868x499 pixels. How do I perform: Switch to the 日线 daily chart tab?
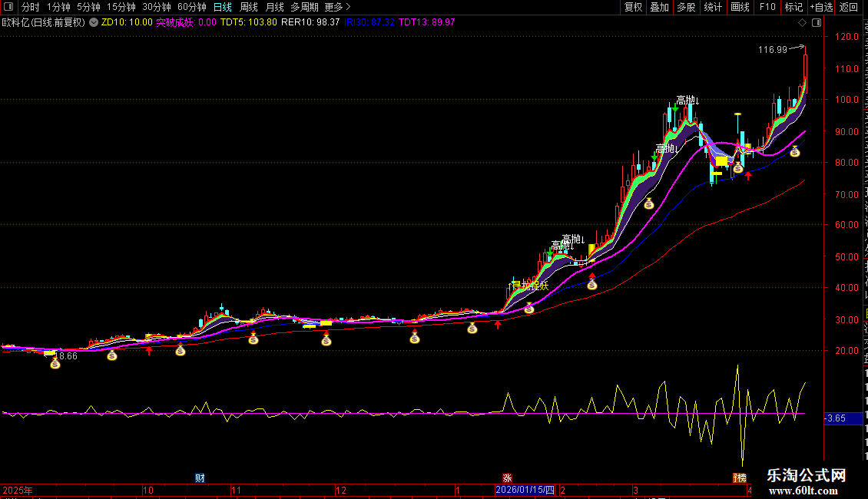pos(222,7)
